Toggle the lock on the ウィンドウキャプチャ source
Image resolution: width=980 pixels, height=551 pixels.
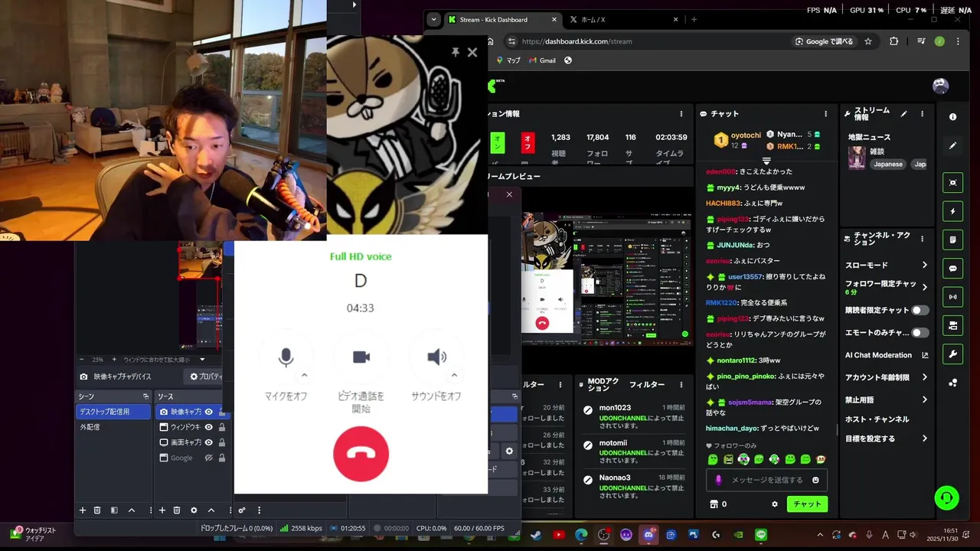click(221, 427)
